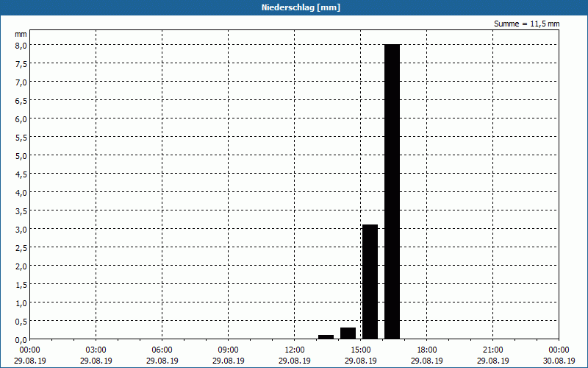Click the 5,0 y-axis label
588x368 pixels.
point(21,155)
